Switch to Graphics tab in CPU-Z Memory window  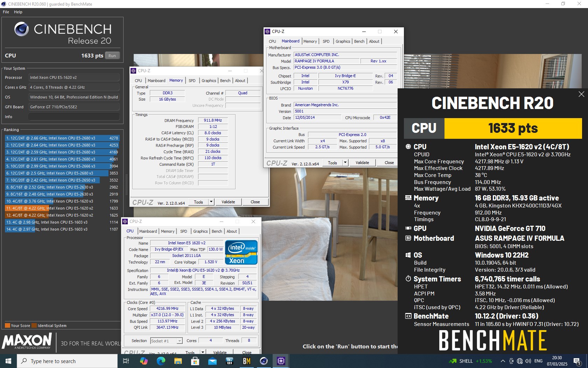click(x=209, y=81)
